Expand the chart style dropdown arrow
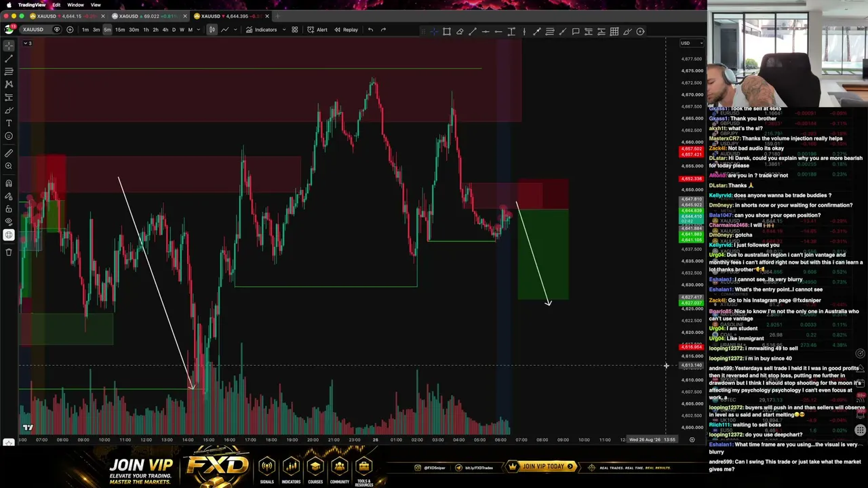This screenshot has height=488, width=868. 235,30
